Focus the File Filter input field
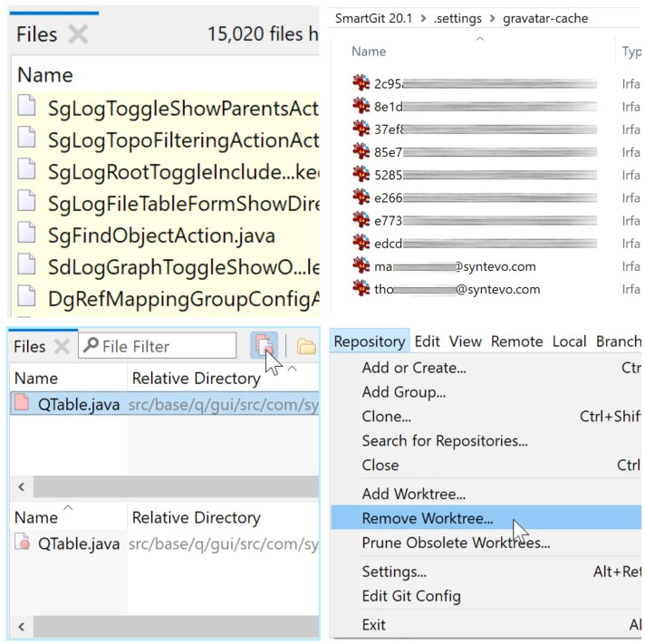The width and height of the screenshot is (645, 644). coord(157,346)
